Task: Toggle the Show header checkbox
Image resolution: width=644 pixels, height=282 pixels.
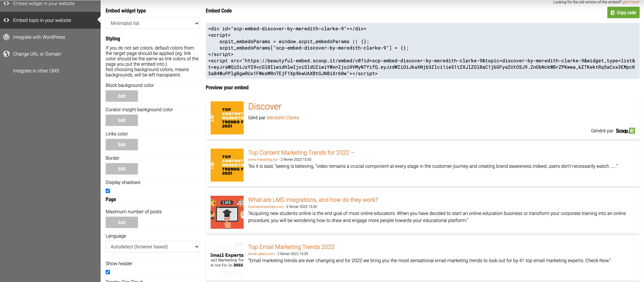Action: tap(108, 272)
